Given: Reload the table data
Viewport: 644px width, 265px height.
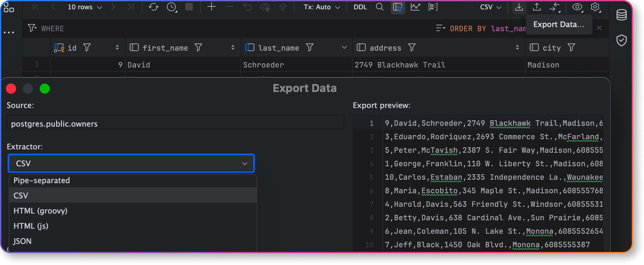Looking at the screenshot, I should tap(154, 7).
